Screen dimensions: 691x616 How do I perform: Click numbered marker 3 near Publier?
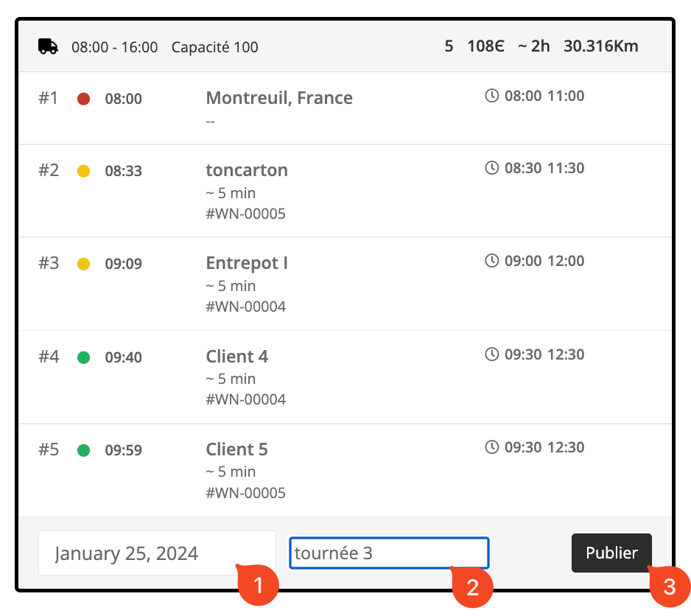click(669, 587)
